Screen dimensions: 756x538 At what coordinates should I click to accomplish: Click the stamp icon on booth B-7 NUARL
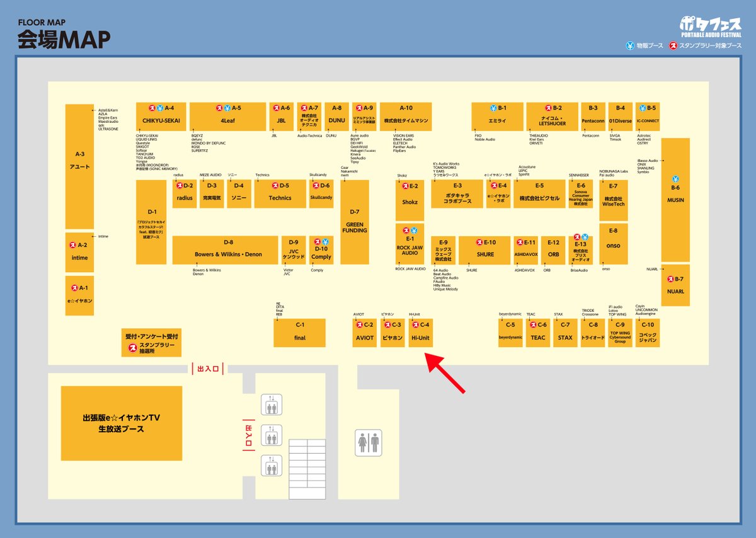(x=670, y=279)
